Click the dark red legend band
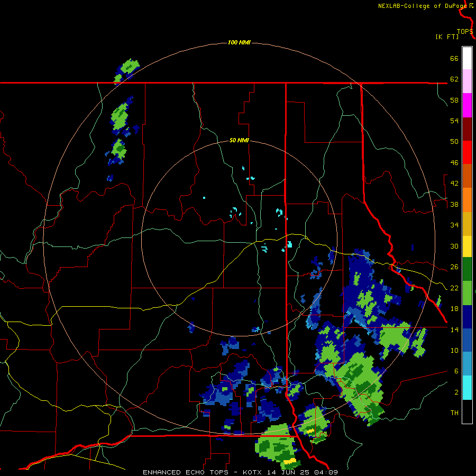 467,129
